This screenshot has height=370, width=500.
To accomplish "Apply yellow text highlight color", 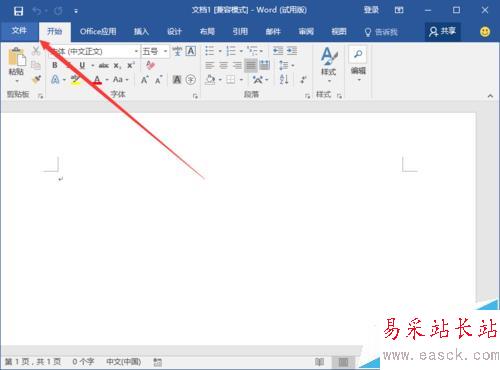I will (x=75, y=80).
